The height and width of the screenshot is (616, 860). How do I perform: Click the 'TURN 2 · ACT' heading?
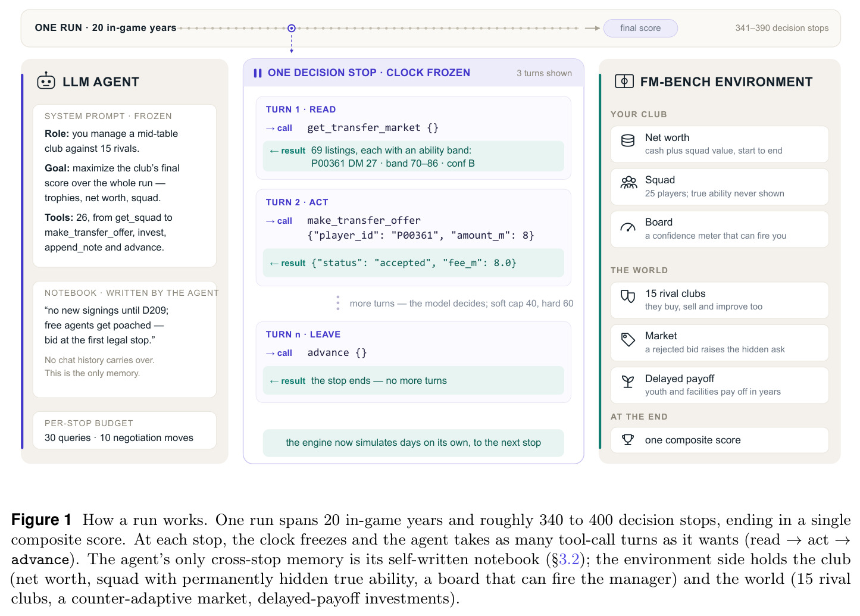pyautogui.click(x=297, y=202)
